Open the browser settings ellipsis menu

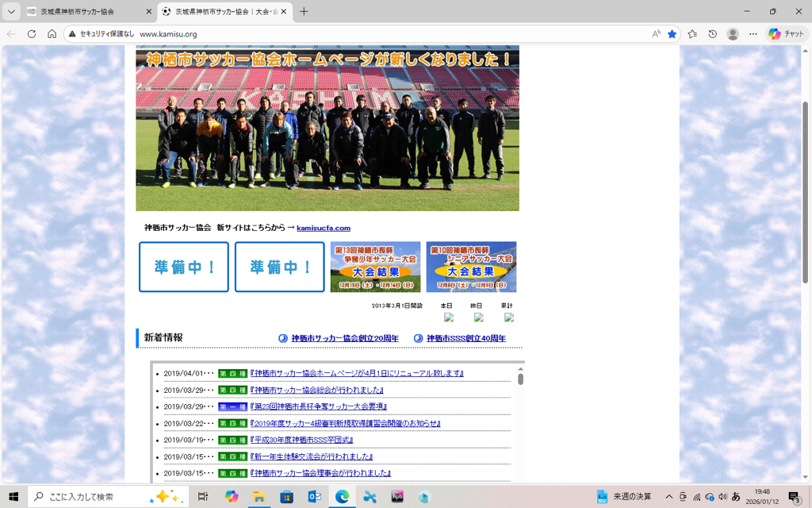(753, 34)
